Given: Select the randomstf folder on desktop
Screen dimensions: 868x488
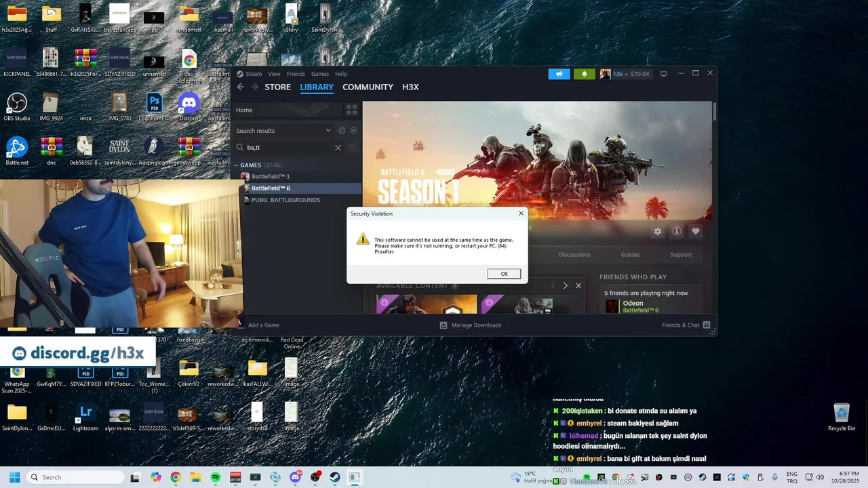Looking at the screenshot, I should tap(189, 18).
